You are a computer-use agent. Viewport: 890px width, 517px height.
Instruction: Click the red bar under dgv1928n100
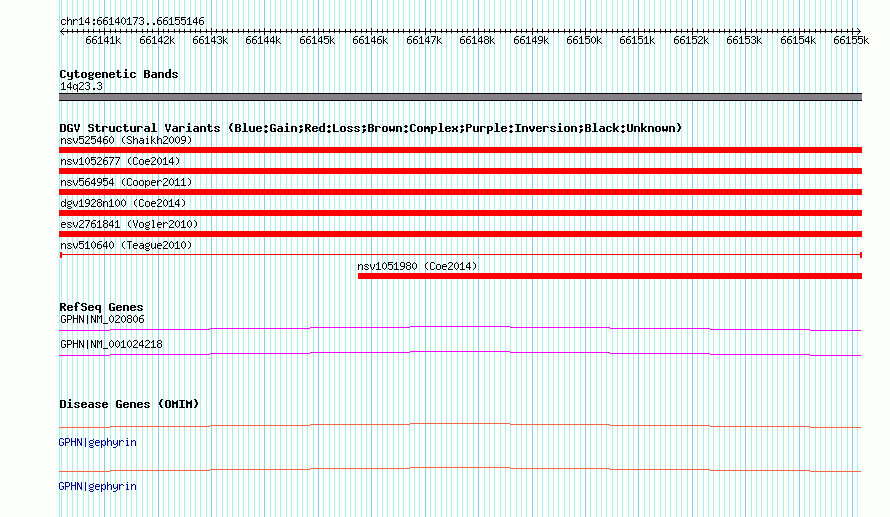pyautogui.click(x=460, y=213)
